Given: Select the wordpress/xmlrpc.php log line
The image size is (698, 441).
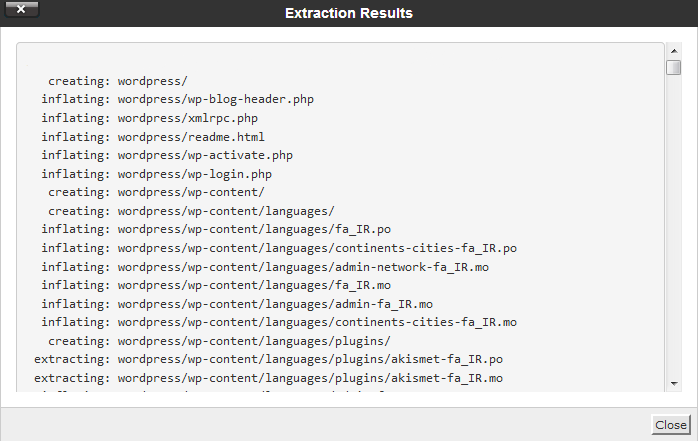Looking at the screenshot, I should (x=150, y=118).
